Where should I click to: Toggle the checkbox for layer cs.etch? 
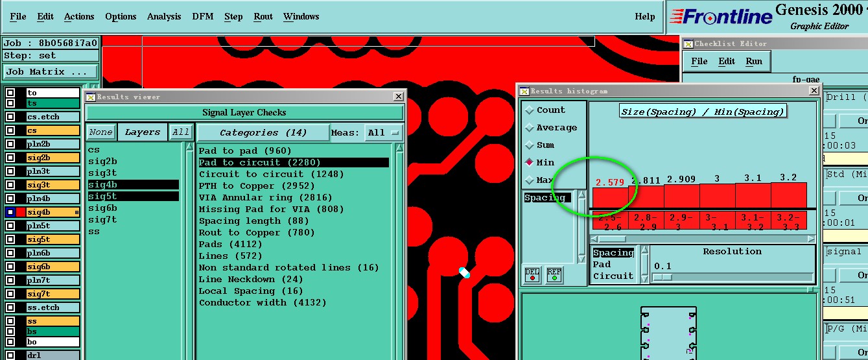point(10,117)
